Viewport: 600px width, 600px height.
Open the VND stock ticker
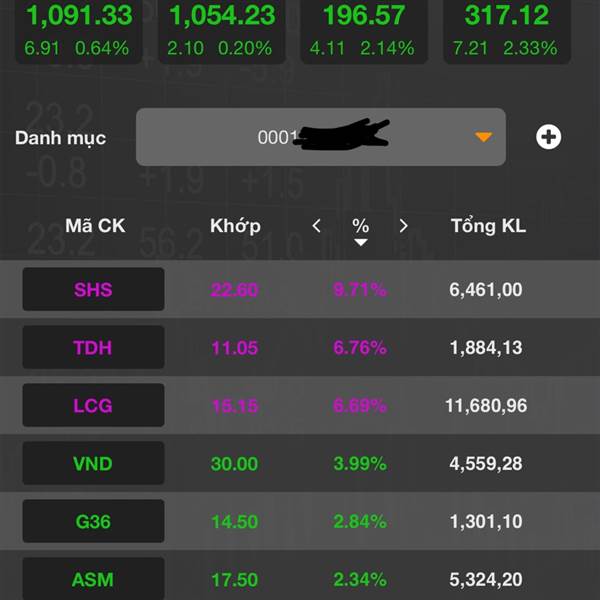pyautogui.click(x=93, y=463)
